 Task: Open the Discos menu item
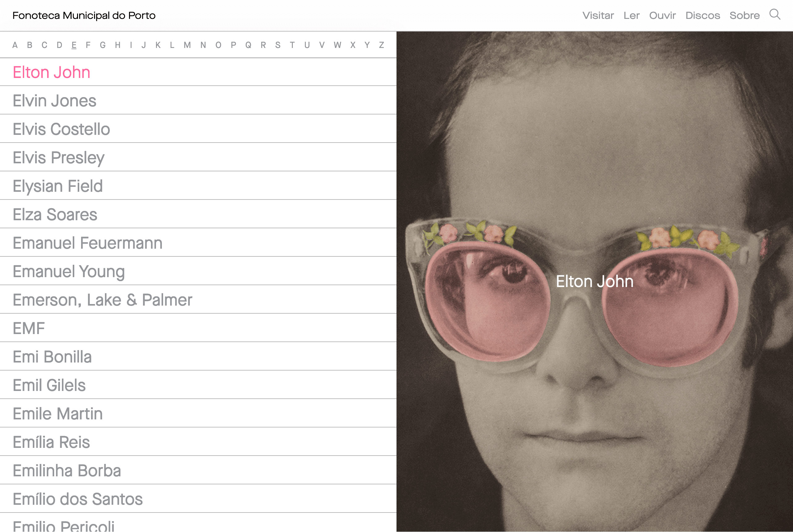[703, 15]
